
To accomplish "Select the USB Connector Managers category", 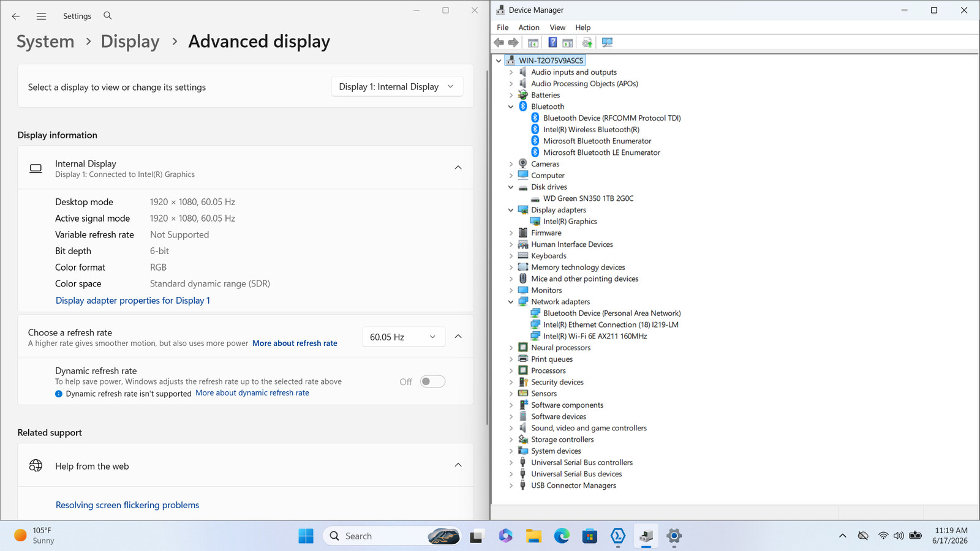I will [x=573, y=485].
